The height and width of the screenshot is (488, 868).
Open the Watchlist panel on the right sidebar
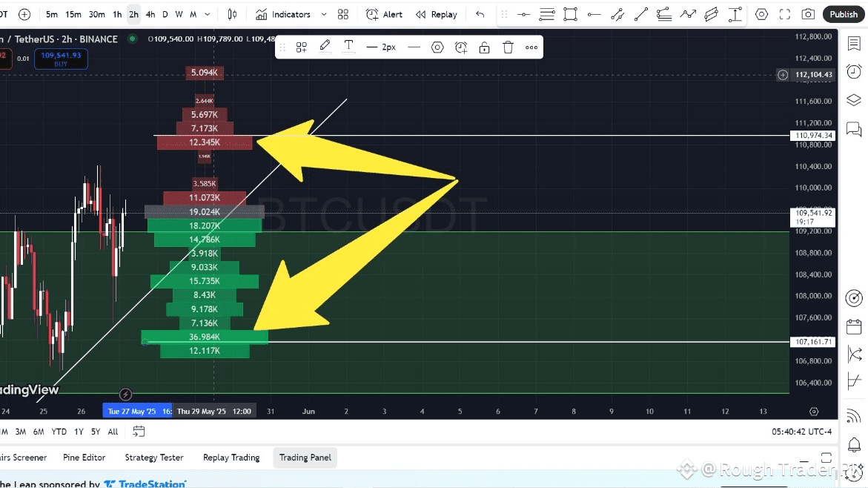(853, 44)
